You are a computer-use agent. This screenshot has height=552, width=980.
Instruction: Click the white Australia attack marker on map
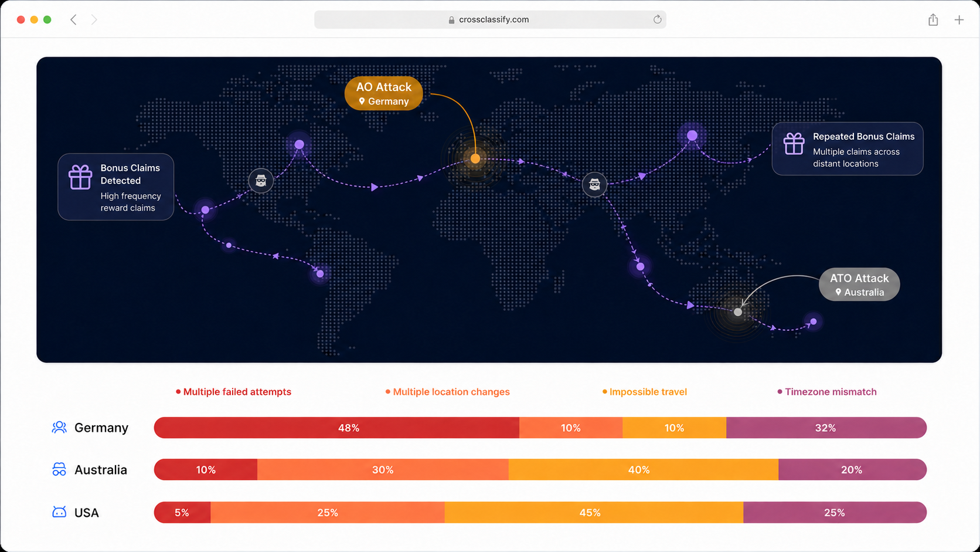coord(738,312)
